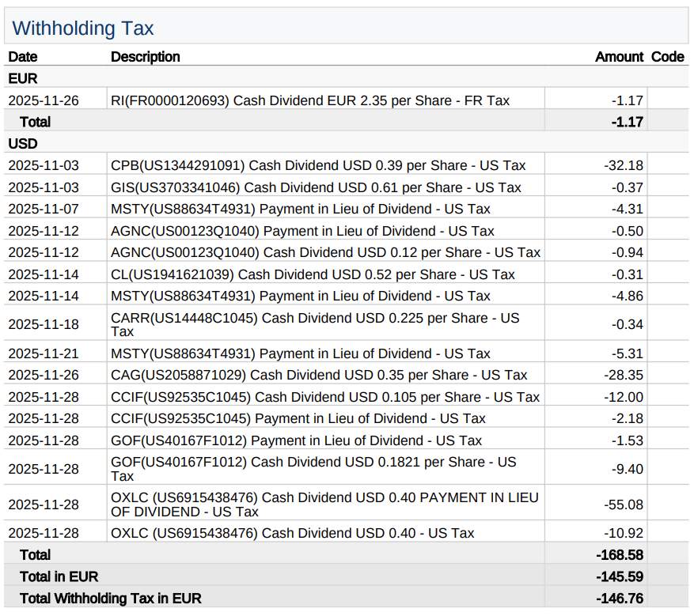The width and height of the screenshot is (694, 616).
Task: Select the EUR currency group row
Action: click(x=23, y=79)
